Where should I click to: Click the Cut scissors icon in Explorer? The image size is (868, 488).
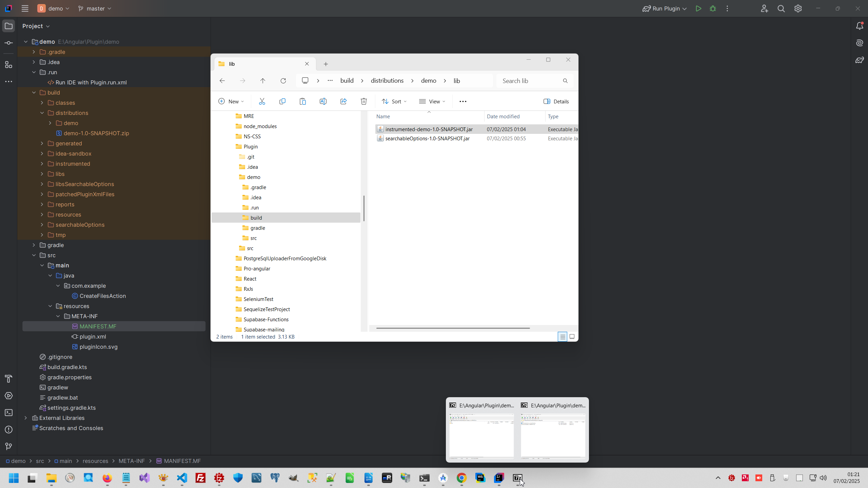coord(262,101)
